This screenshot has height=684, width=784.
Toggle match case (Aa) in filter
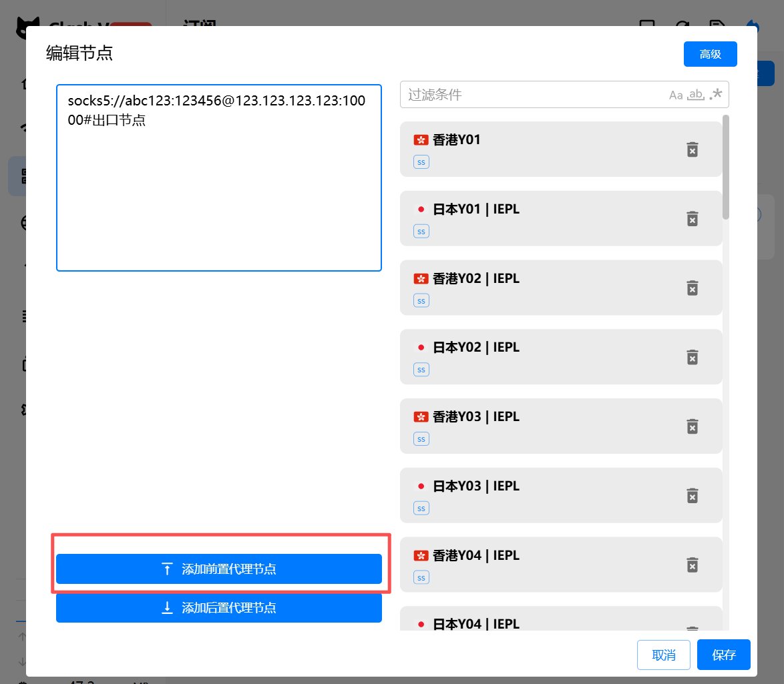coord(676,95)
